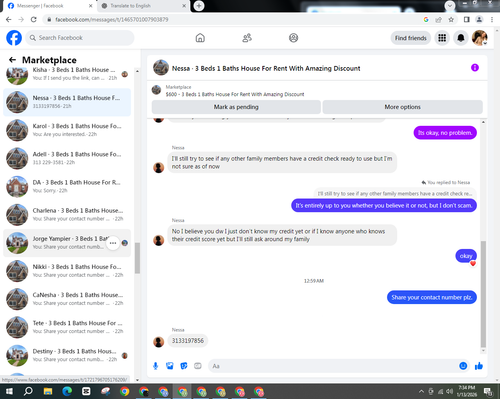
Task: Go back from Marketplace with the arrow
Action: click(12, 60)
